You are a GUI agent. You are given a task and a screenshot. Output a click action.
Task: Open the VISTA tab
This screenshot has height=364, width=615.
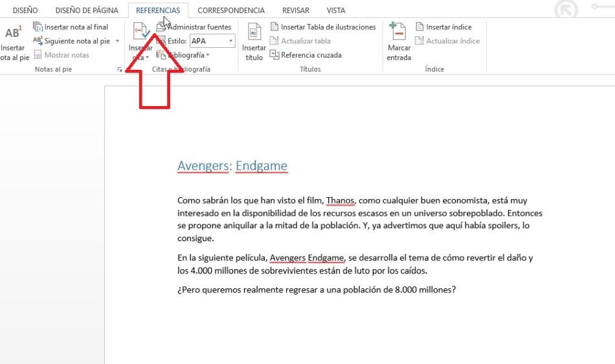pyautogui.click(x=336, y=10)
